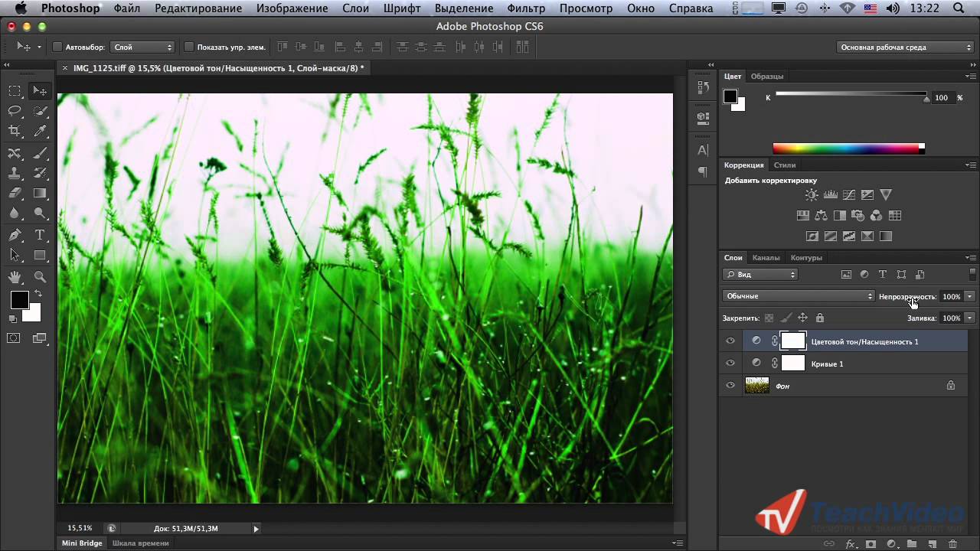The width and height of the screenshot is (980, 551).
Task: Click the trash icon to delete layer
Action: click(x=952, y=544)
